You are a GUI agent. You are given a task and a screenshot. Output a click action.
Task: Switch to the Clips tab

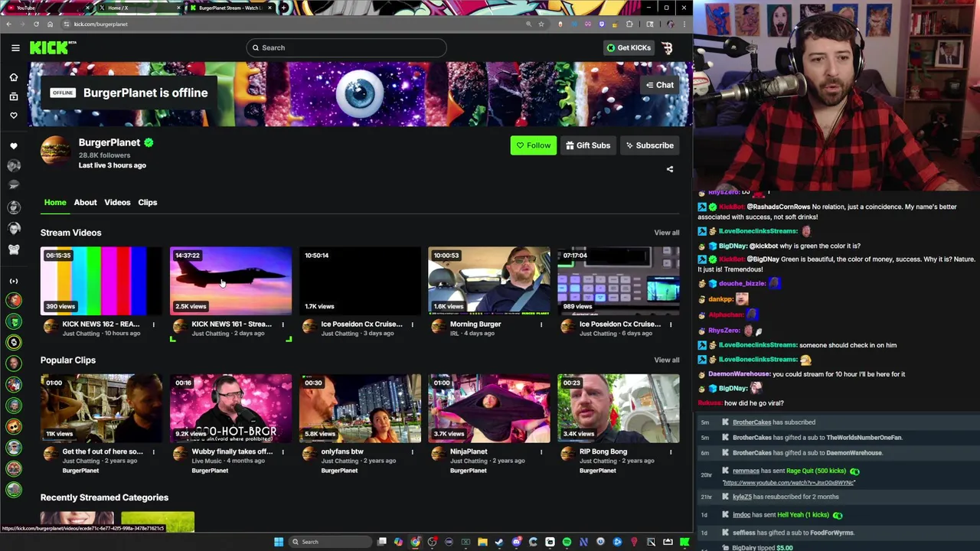tap(147, 203)
